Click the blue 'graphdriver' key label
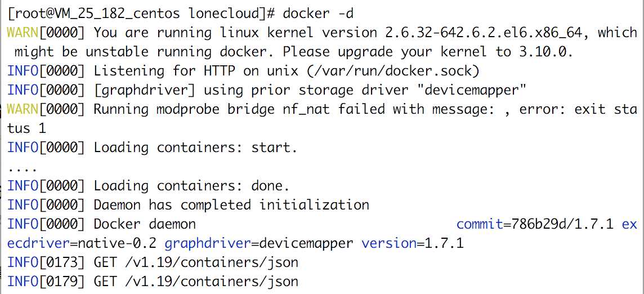 [207, 243]
